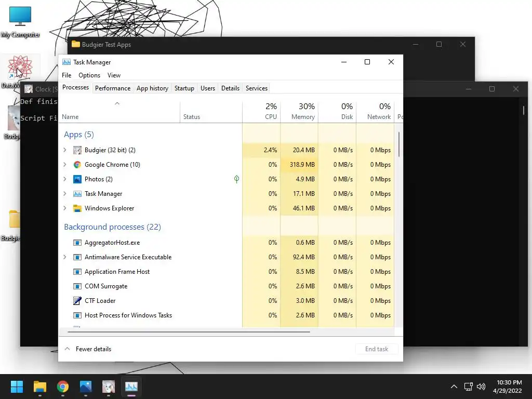Switch to the Services tab

[257, 88]
